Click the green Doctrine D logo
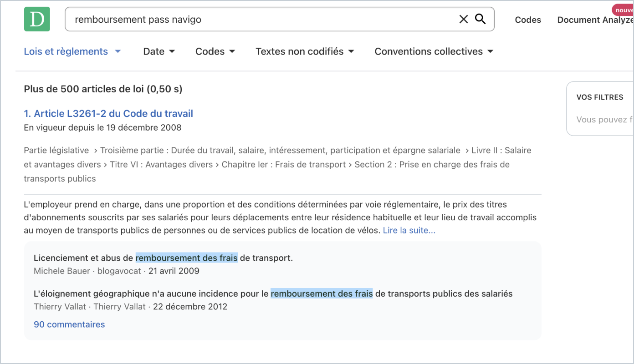This screenshot has width=634, height=364. point(37,19)
